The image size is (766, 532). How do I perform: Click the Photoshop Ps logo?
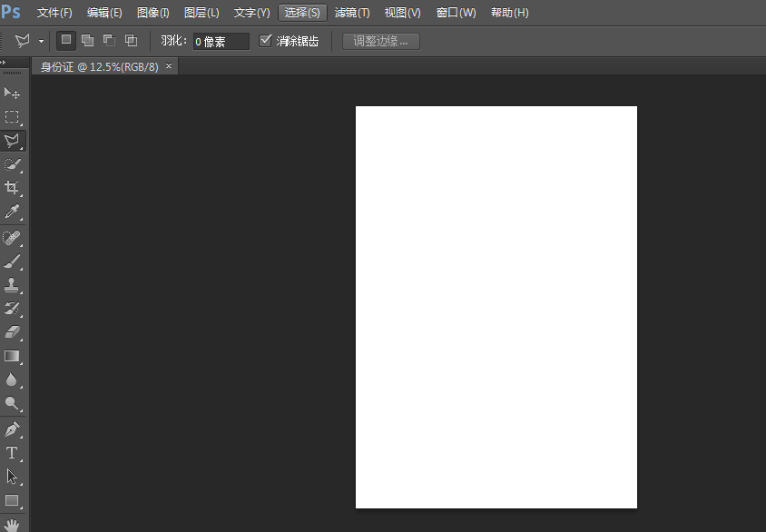[11, 12]
